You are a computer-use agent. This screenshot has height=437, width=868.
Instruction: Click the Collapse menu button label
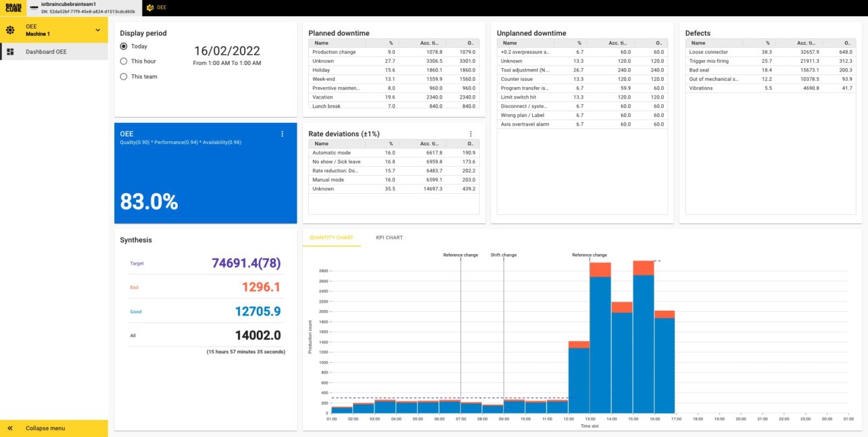pyautogui.click(x=45, y=428)
